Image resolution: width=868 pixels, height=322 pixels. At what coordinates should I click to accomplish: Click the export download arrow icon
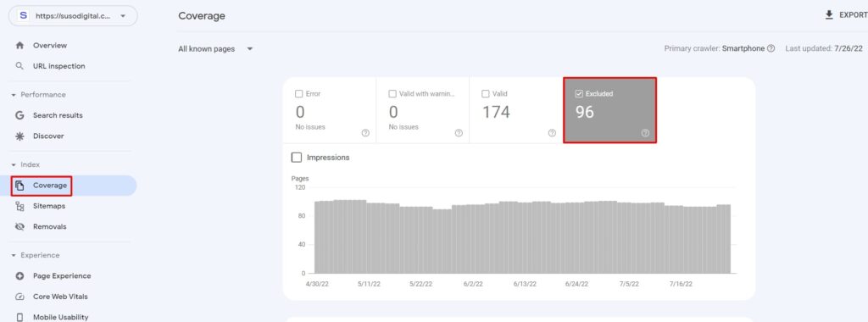(829, 15)
